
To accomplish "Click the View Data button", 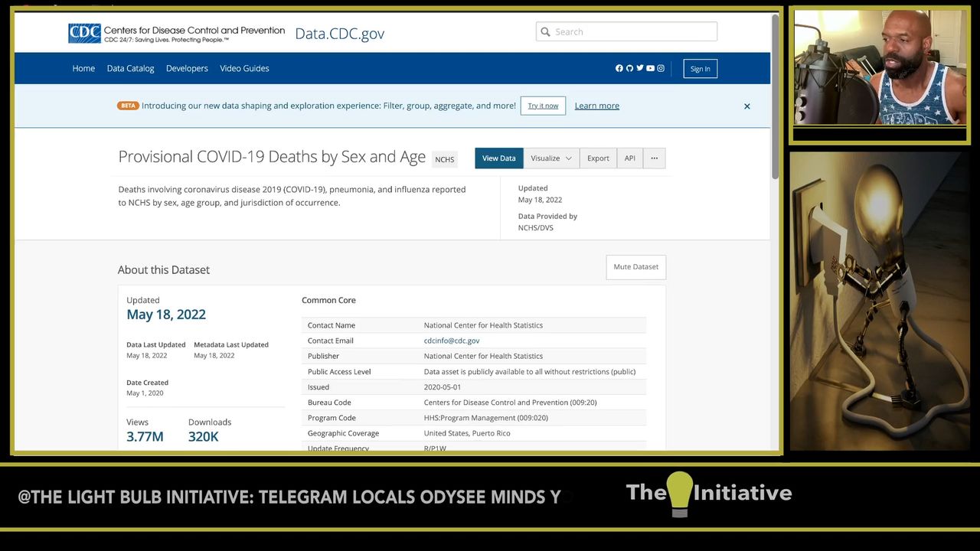I will pyautogui.click(x=498, y=158).
